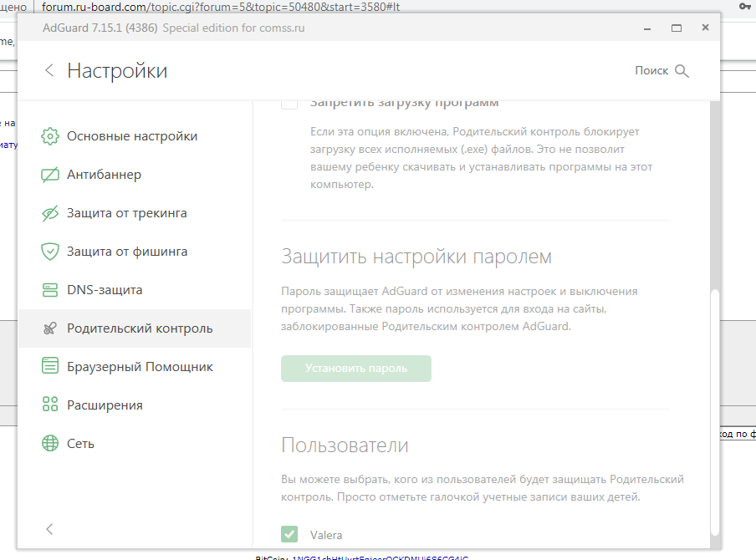Click the browser address bar URL

pyautogui.click(x=221, y=7)
